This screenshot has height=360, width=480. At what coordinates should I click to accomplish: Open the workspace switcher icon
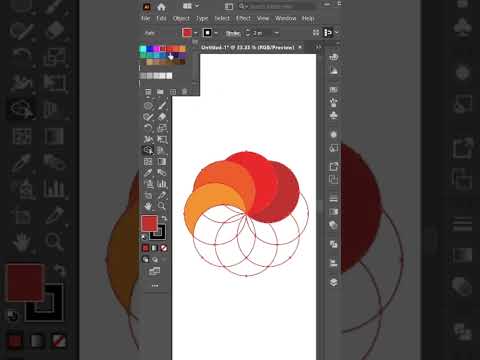(x=229, y=6)
